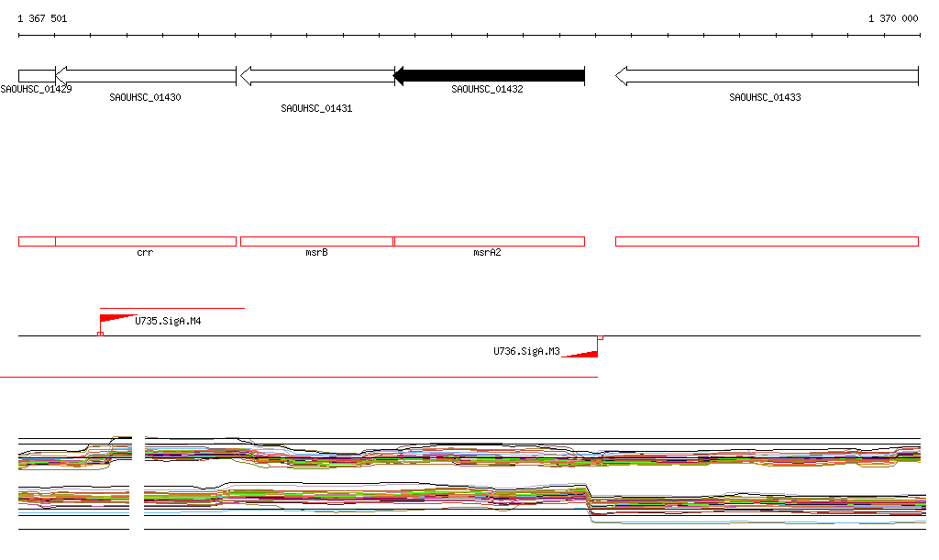Click the U736.SigA.M3 label
The height and width of the screenshot is (560, 939).
pyautogui.click(x=526, y=351)
